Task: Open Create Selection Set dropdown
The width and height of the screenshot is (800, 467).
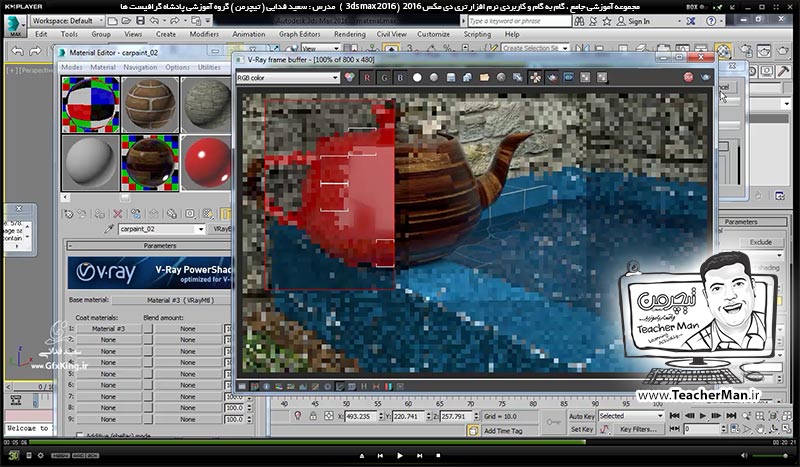Action: (x=535, y=48)
